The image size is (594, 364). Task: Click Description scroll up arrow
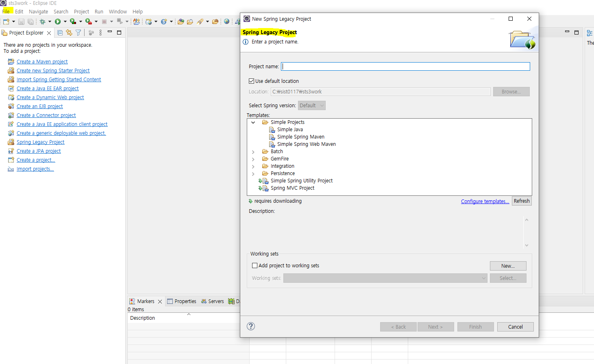tap(527, 220)
